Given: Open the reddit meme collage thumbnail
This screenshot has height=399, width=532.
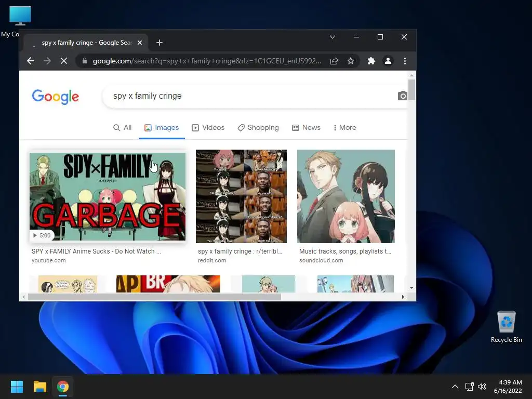Looking at the screenshot, I should (x=241, y=196).
